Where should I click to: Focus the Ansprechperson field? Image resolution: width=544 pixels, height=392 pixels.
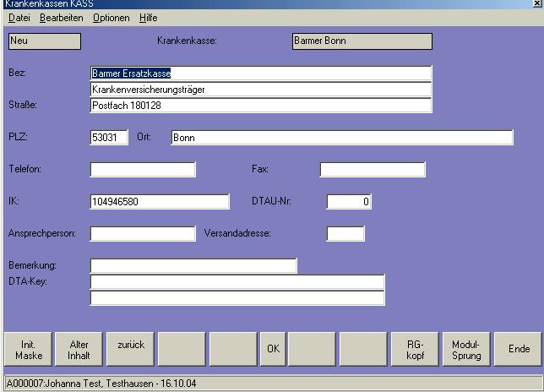(143, 233)
